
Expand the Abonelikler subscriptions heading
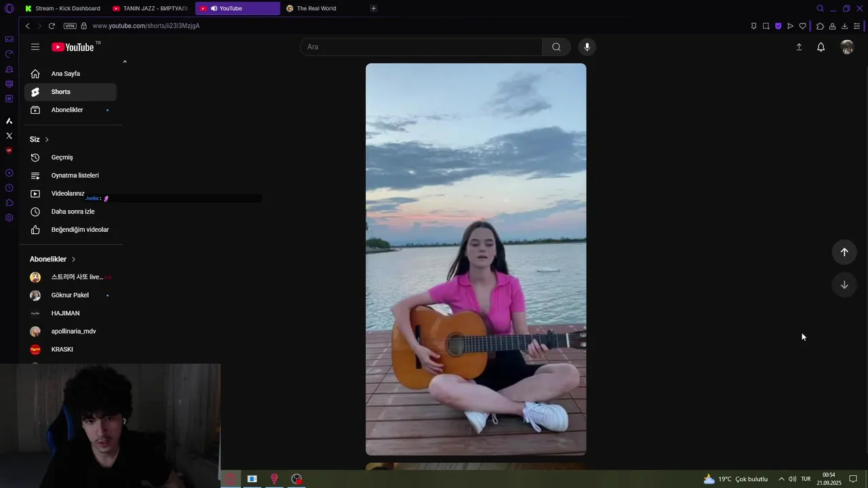coord(52,260)
